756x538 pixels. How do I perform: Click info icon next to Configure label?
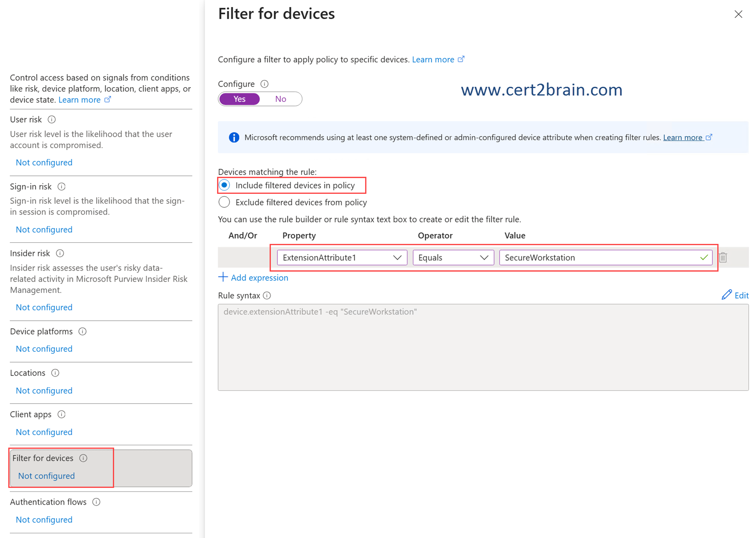tap(265, 84)
